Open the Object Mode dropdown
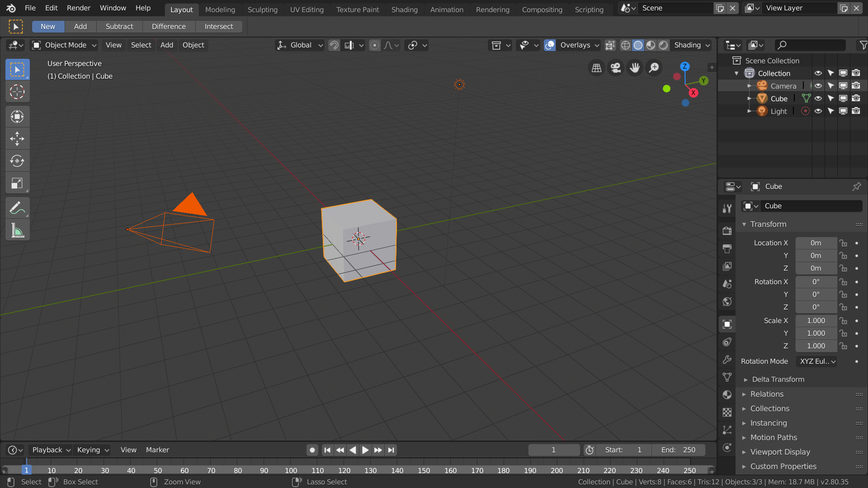The height and width of the screenshot is (488, 868). click(x=64, y=45)
